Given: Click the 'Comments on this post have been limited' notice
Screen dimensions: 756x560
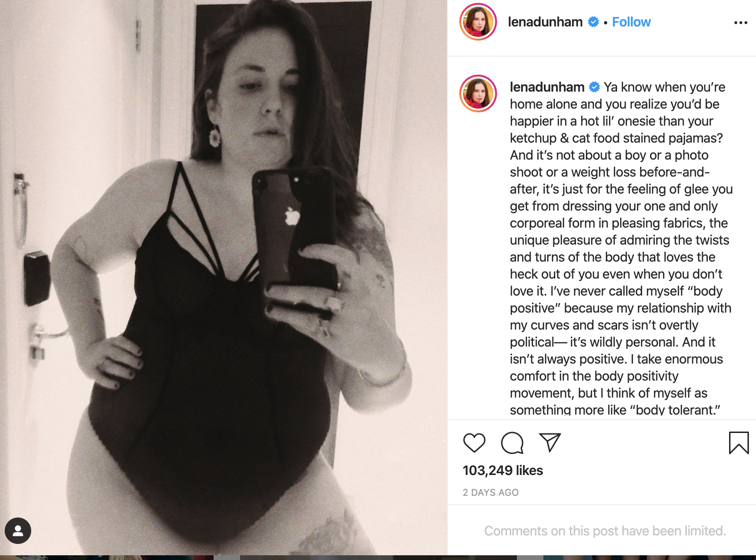Looking at the screenshot, I should coord(605,531).
